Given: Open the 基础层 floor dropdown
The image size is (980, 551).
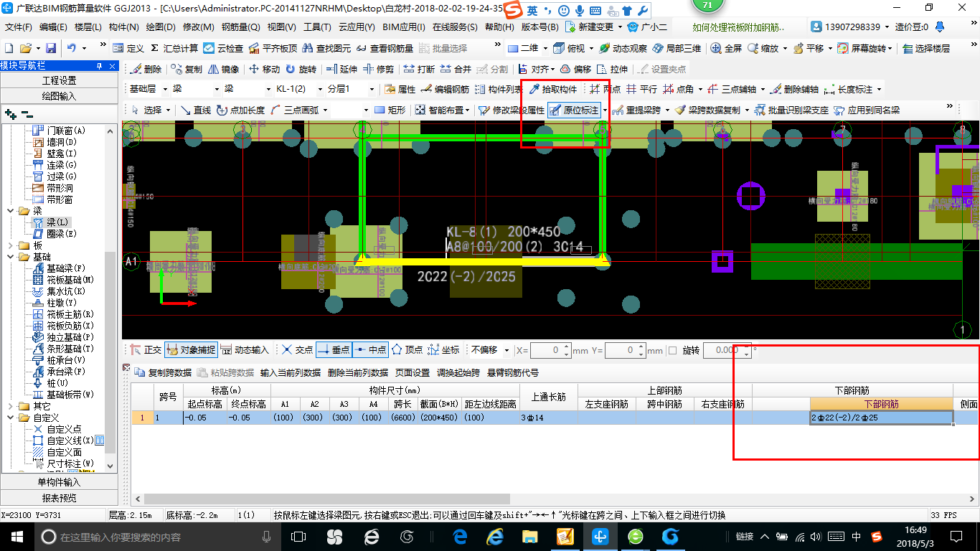Looking at the screenshot, I should point(165,90).
